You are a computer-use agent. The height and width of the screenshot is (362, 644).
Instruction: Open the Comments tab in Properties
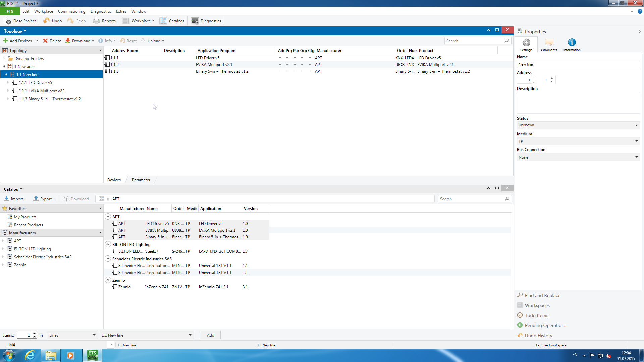(549, 44)
